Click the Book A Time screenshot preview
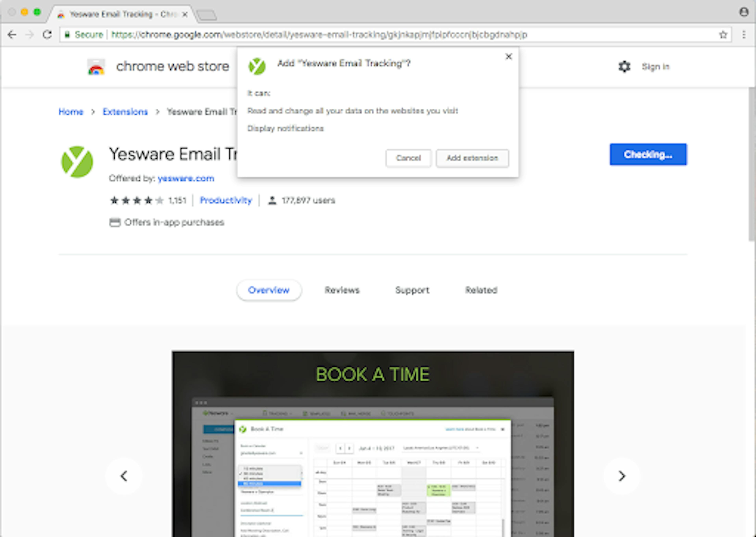This screenshot has width=756, height=537. [x=373, y=444]
